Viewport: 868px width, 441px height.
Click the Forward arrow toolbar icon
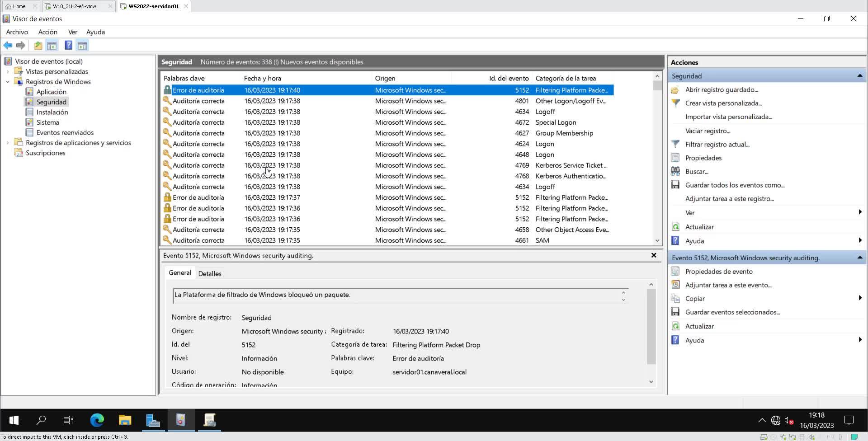click(21, 45)
